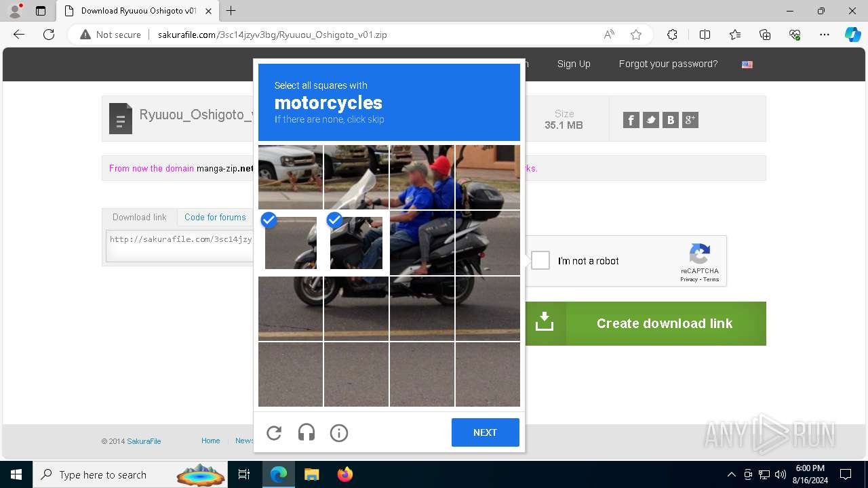Open Favorites list icon
Screen dimensions: 868x488
(735, 35)
